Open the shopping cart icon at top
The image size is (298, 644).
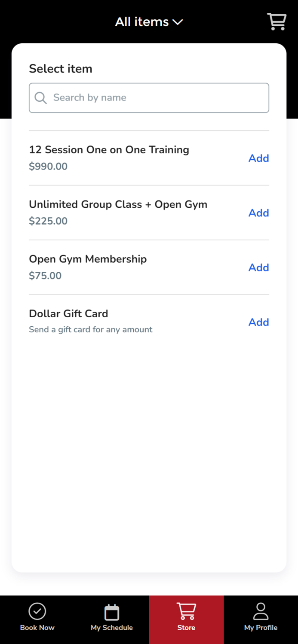point(276,21)
